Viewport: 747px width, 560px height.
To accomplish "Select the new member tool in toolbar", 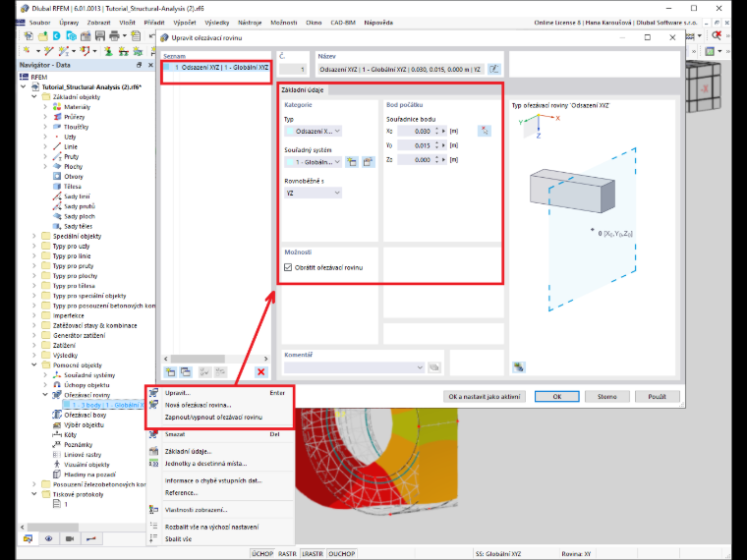I will 63,51.
